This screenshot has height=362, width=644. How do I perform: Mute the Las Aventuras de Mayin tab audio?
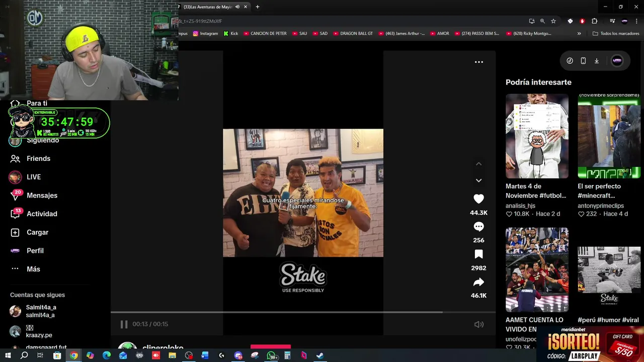click(x=237, y=7)
